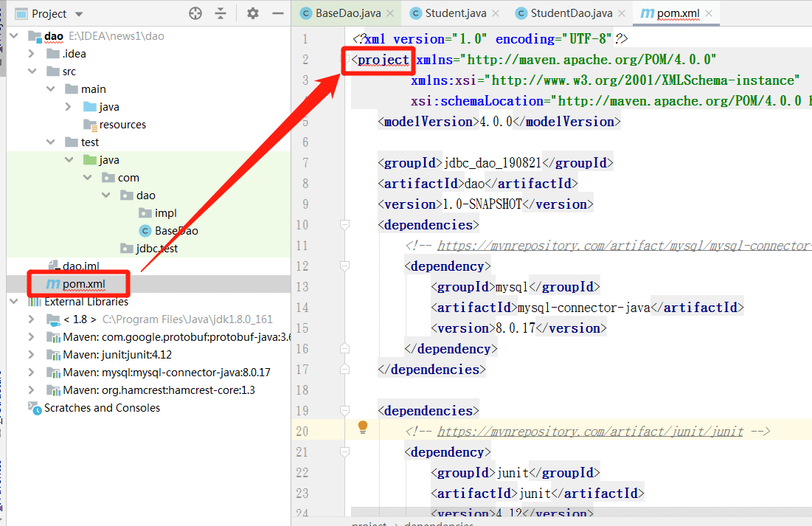This screenshot has height=526, width=812.
Task: Collapse the main folder
Action: pos(51,89)
